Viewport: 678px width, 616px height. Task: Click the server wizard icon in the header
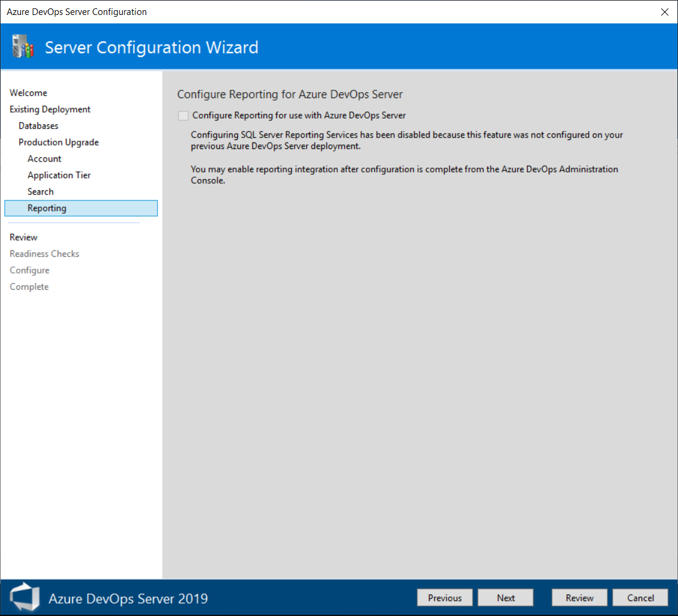(23, 46)
